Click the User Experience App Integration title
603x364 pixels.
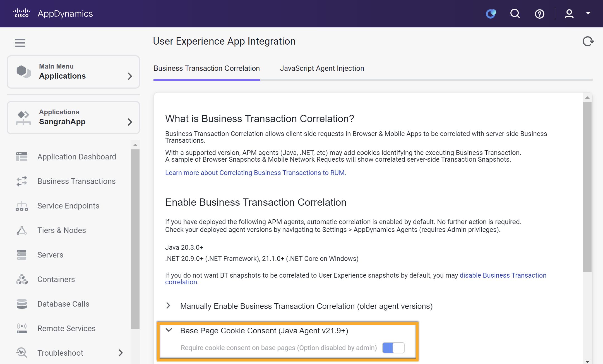coord(224,41)
